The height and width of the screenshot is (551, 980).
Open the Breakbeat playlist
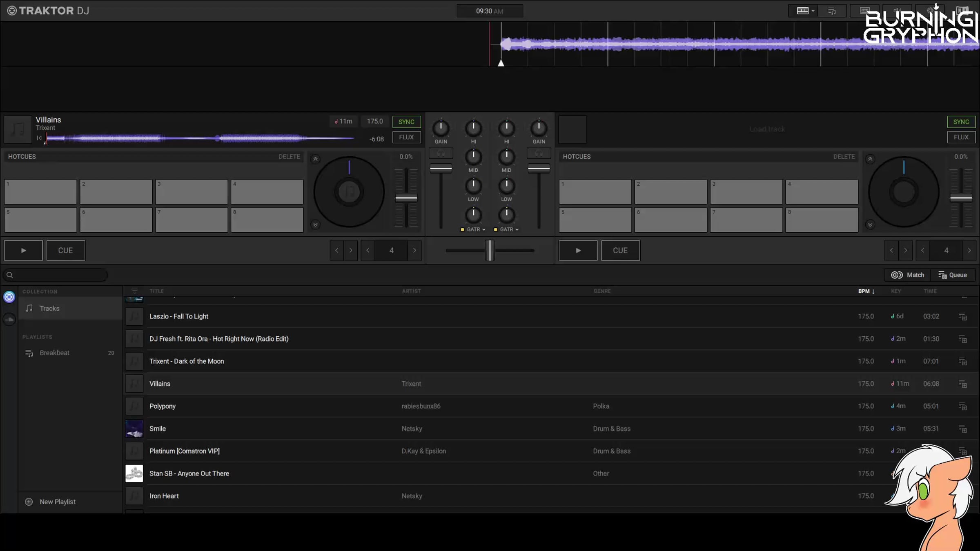tap(70, 353)
